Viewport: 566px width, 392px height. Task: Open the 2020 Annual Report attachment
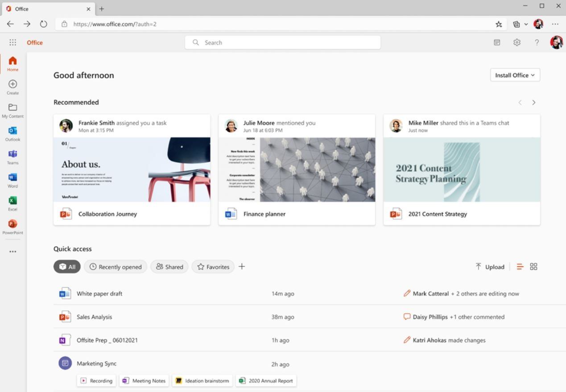tap(266, 381)
